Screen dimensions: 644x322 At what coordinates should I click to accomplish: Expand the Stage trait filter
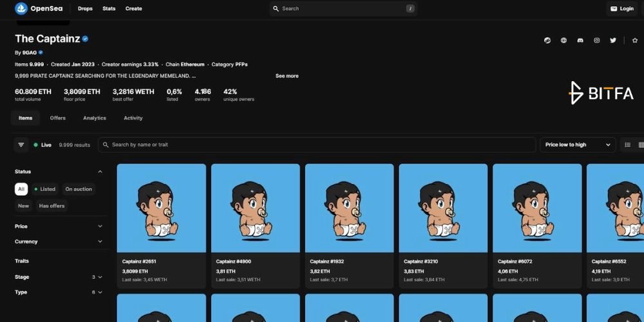(59, 277)
